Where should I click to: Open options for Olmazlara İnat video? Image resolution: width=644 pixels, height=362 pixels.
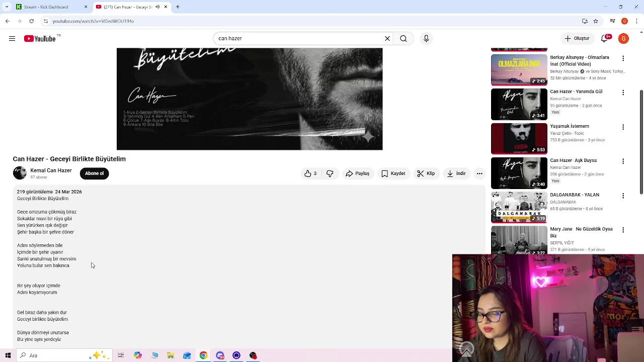pyautogui.click(x=623, y=58)
